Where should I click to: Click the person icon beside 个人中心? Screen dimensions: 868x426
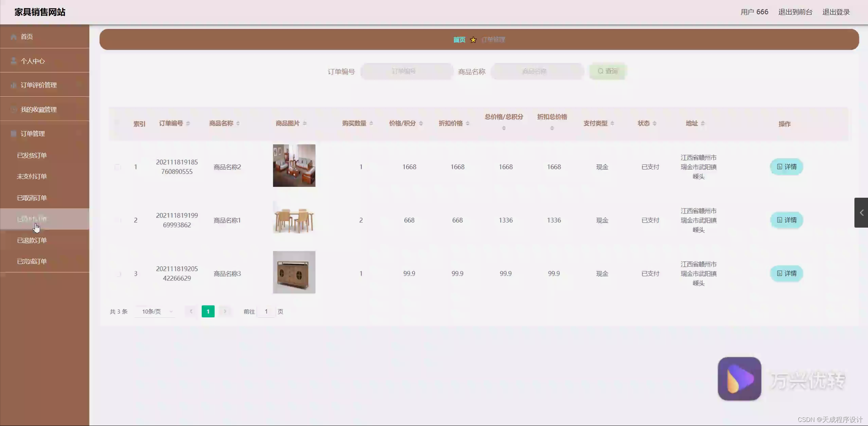click(x=14, y=61)
